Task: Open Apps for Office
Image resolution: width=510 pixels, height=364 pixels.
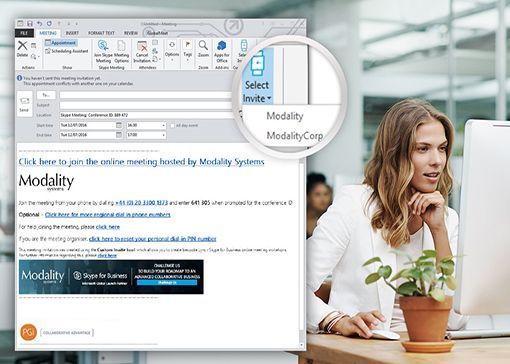Action: [x=222, y=51]
